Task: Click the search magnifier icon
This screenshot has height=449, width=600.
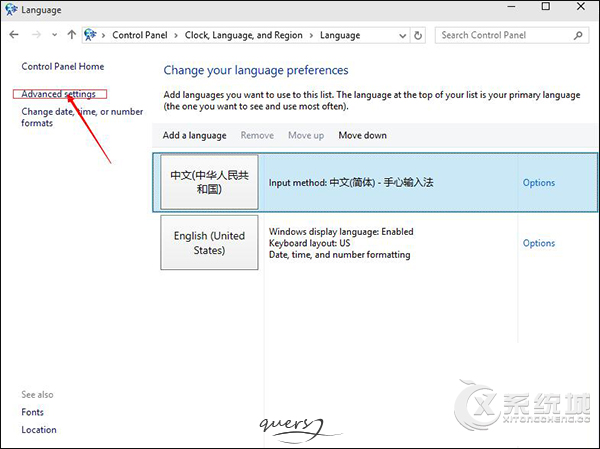Action: [x=578, y=35]
